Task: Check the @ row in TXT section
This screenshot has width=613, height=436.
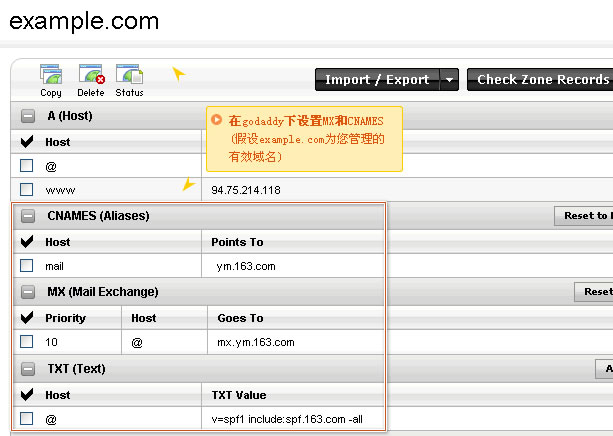Action: tap(27, 418)
